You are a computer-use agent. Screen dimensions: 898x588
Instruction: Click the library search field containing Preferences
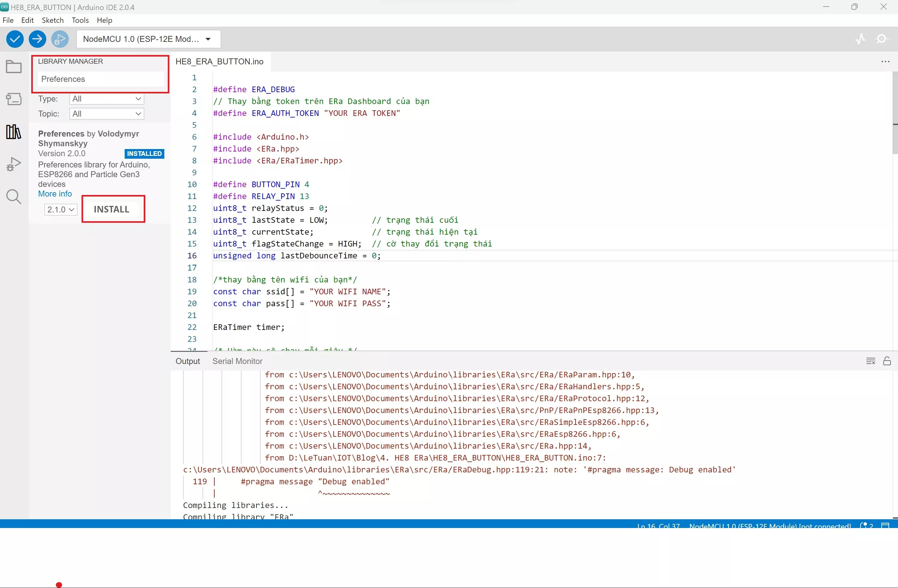(101, 79)
